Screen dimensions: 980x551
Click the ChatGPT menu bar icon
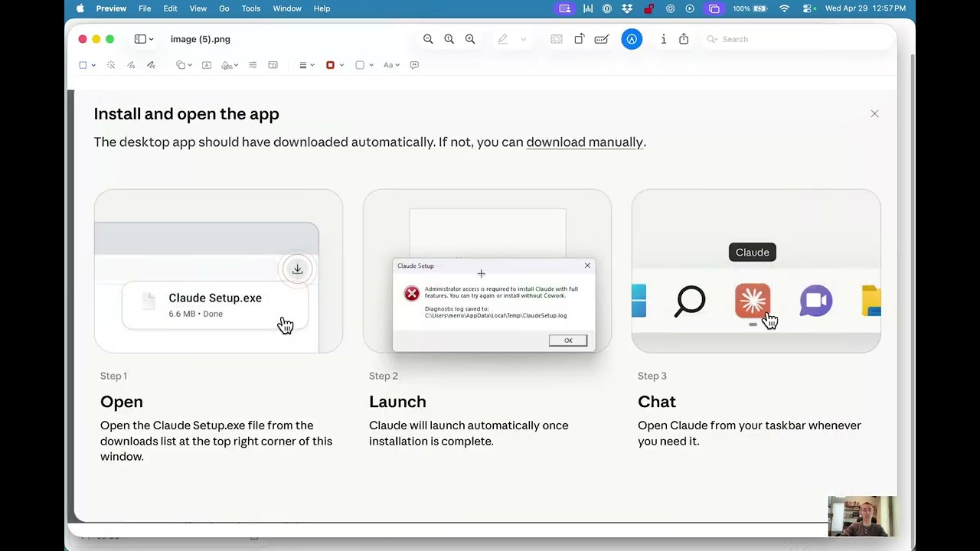(670, 8)
